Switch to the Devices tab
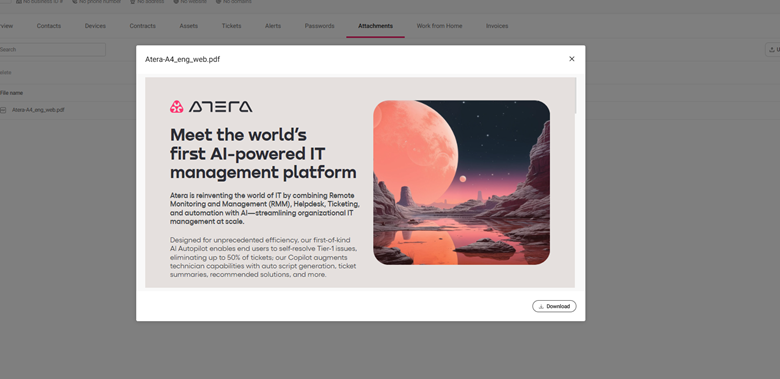Screen dimensions: 780x379 pyautogui.click(x=95, y=26)
